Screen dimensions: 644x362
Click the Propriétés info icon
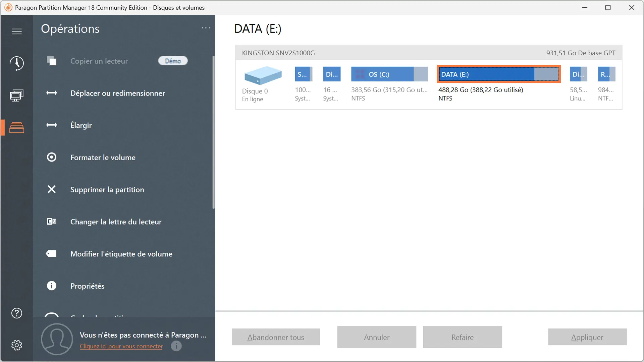pyautogui.click(x=51, y=286)
